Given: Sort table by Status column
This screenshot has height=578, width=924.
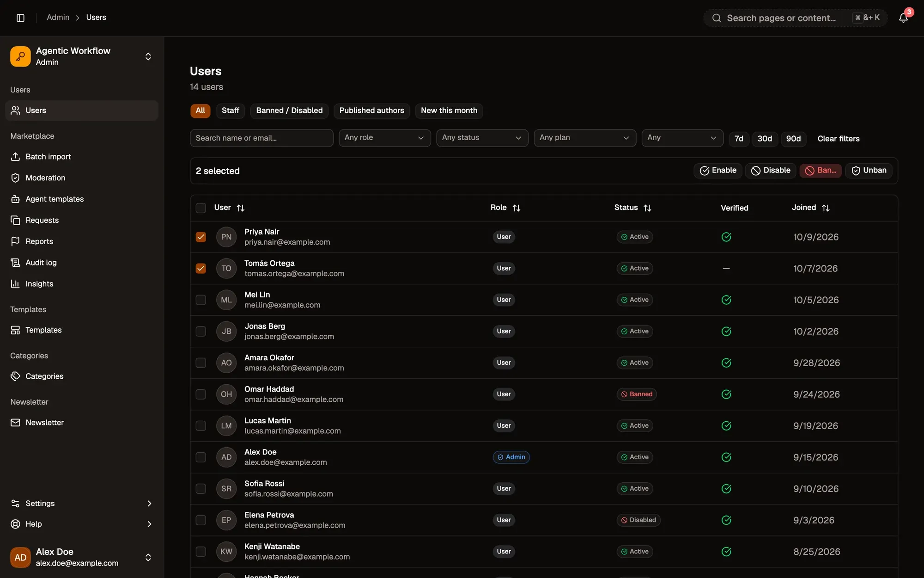Looking at the screenshot, I should pyautogui.click(x=632, y=208).
